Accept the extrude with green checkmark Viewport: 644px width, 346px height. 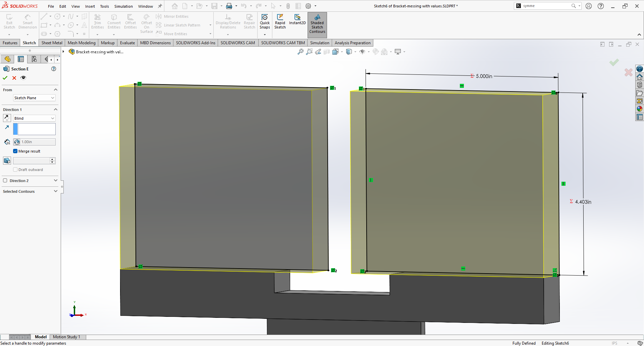tap(5, 78)
